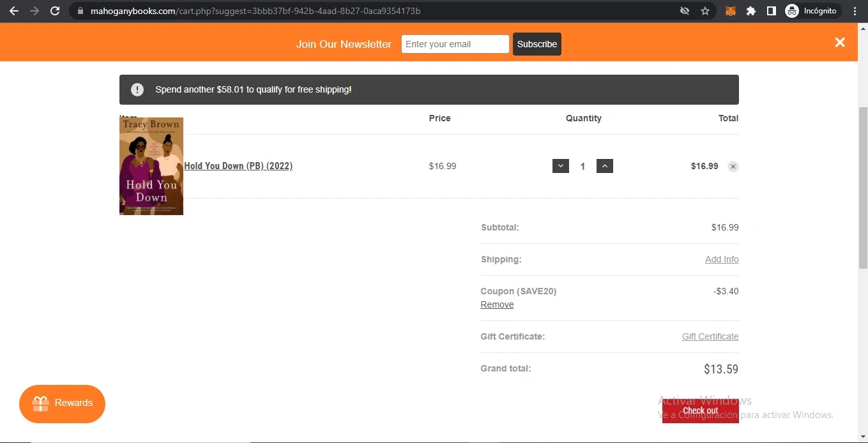Open the Hold You Down book cover
The image size is (868, 443).
[x=151, y=166]
